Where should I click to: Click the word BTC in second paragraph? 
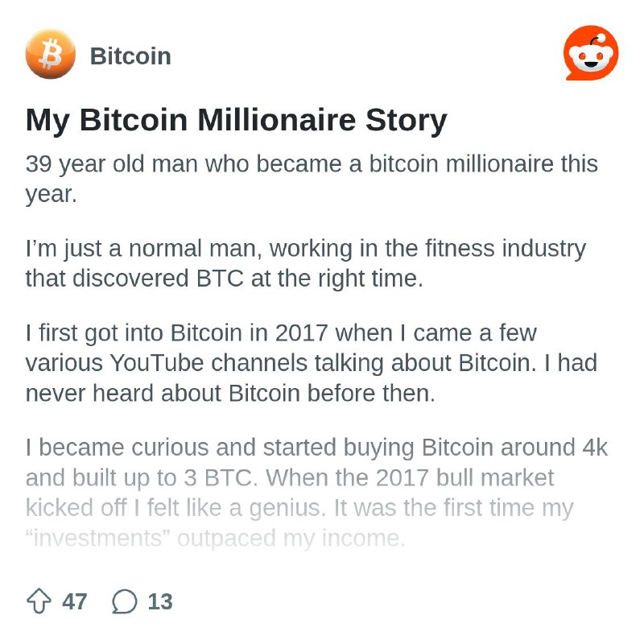220,279
